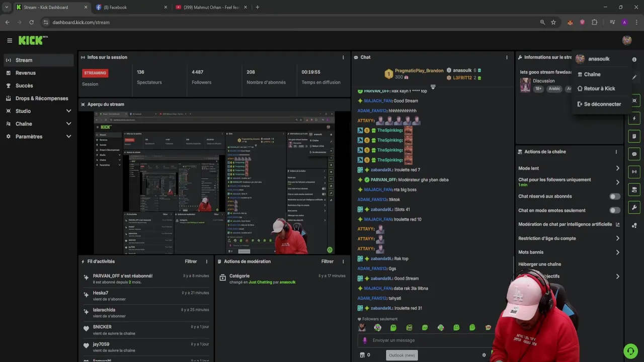Open Modération de chat par intelligence artificielle

[569, 225]
